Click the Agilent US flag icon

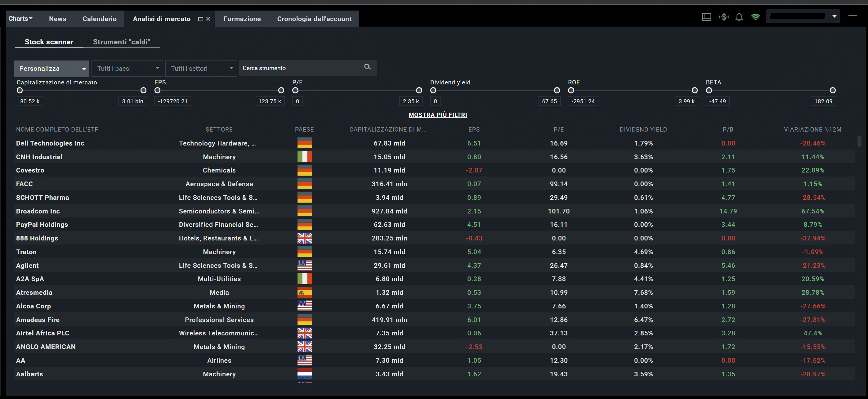[305, 265]
